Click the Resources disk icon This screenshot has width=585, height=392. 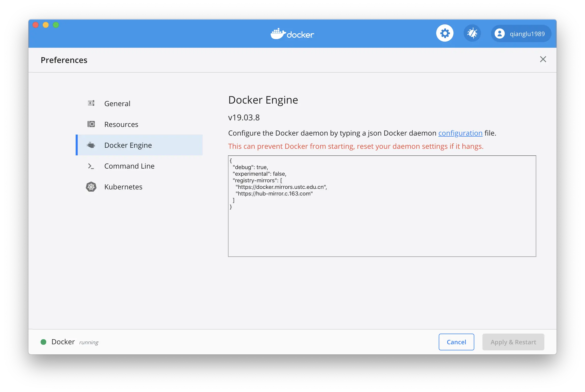click(x=91, y=124)
